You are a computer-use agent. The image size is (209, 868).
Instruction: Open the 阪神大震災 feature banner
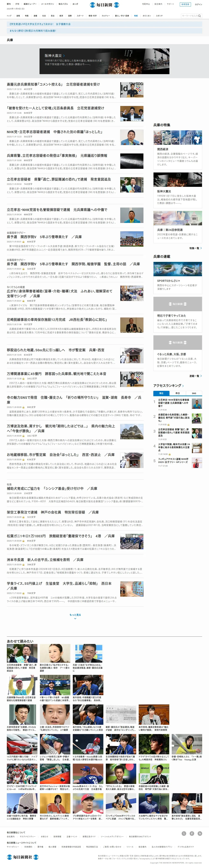(x=104, y=61)
